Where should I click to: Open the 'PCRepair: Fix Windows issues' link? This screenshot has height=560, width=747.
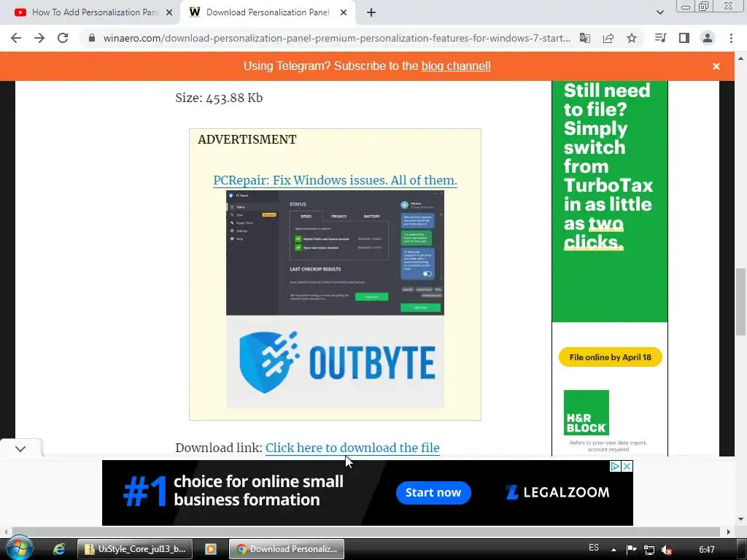pos(335,180)
